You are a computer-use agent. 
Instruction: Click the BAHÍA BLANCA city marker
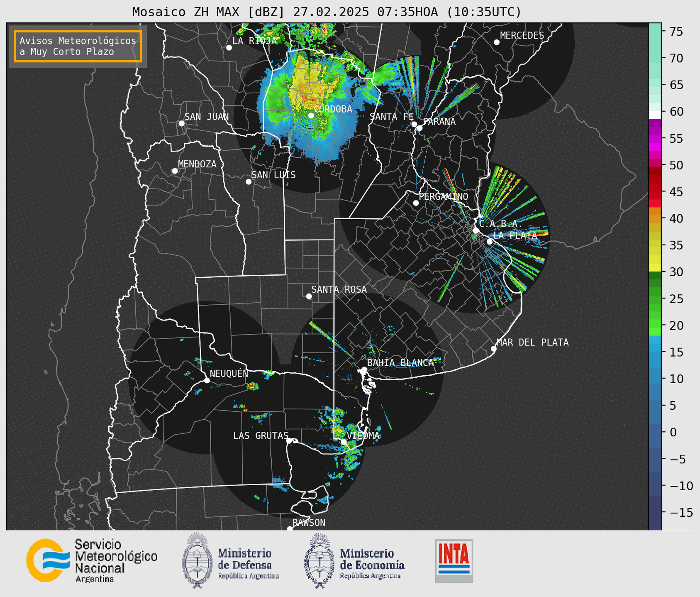pos(364,369)
